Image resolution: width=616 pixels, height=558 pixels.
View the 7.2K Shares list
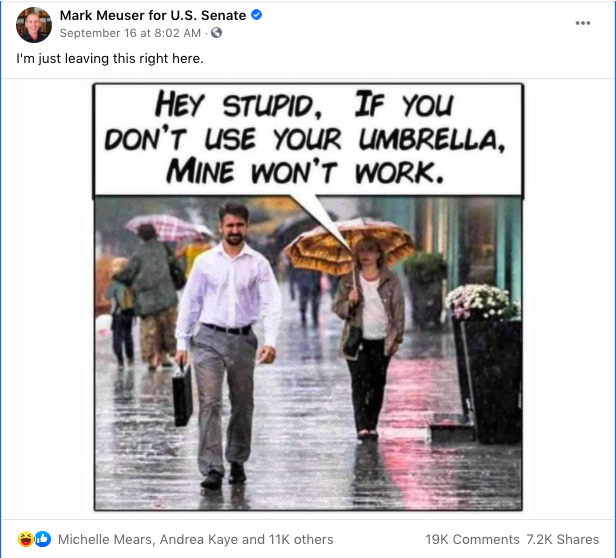click(565, 539)
